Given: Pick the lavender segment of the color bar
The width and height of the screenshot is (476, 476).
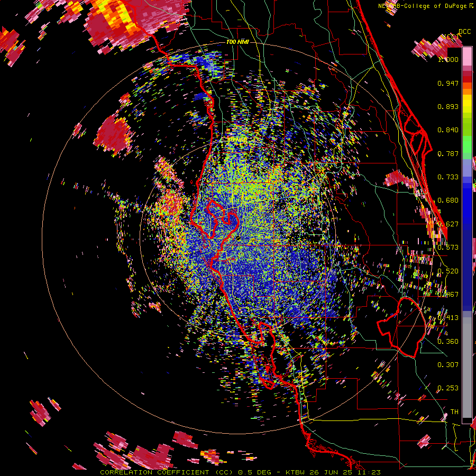Looking at the screenshot, I should click(x=467, y=168).
